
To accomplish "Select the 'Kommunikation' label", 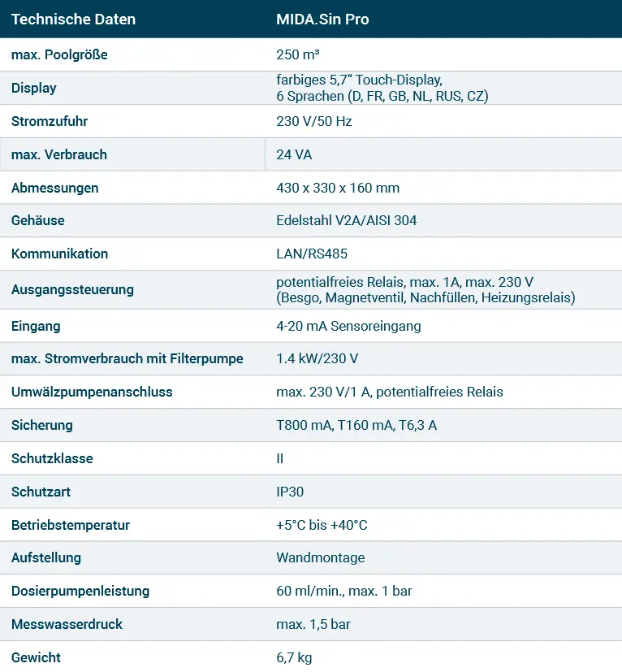I will [59, 254].
